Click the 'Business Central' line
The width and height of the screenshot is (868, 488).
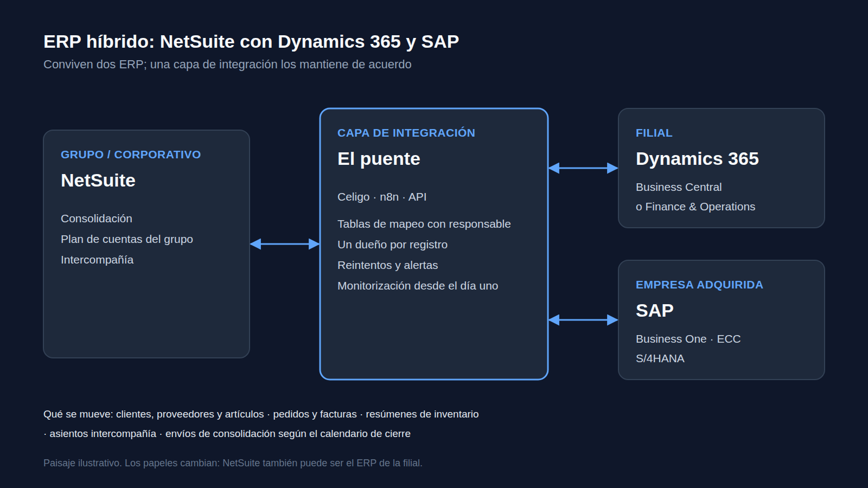[679, 187]
